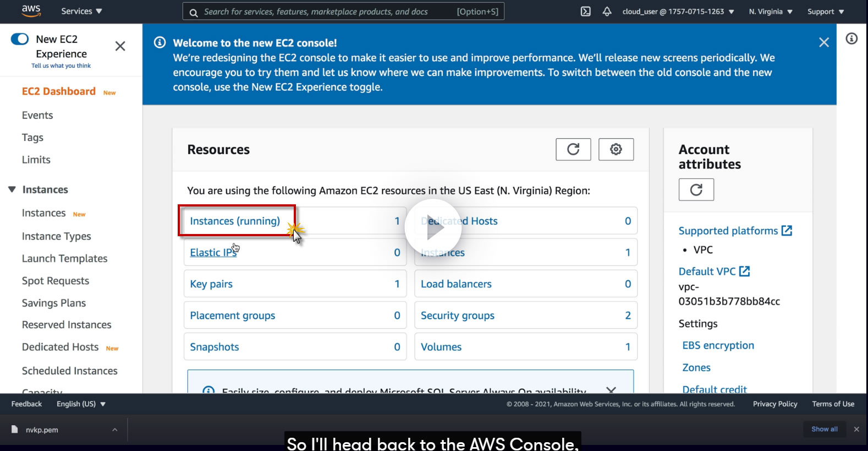Open external link icon beside Default VPC
The height and width of the screenshot is (451, 868).
745,271
